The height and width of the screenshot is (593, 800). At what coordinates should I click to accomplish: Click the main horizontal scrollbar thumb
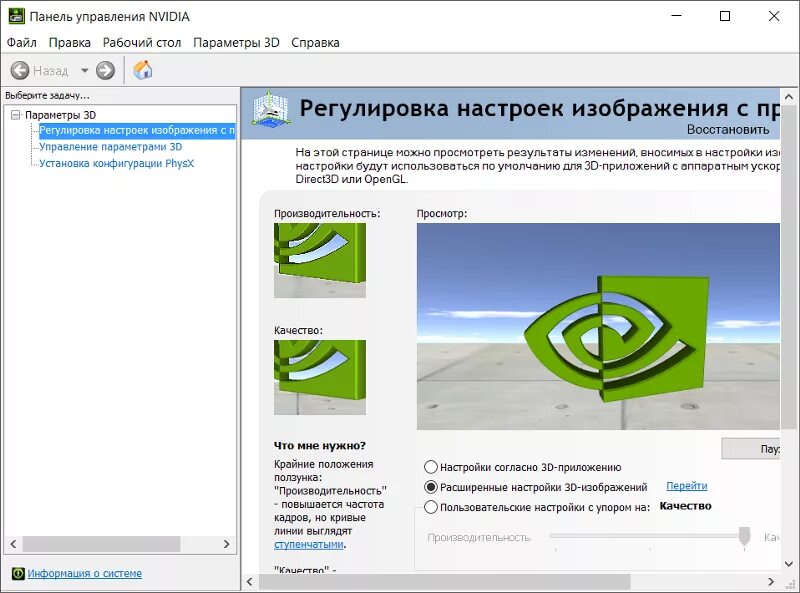[444, 581]
